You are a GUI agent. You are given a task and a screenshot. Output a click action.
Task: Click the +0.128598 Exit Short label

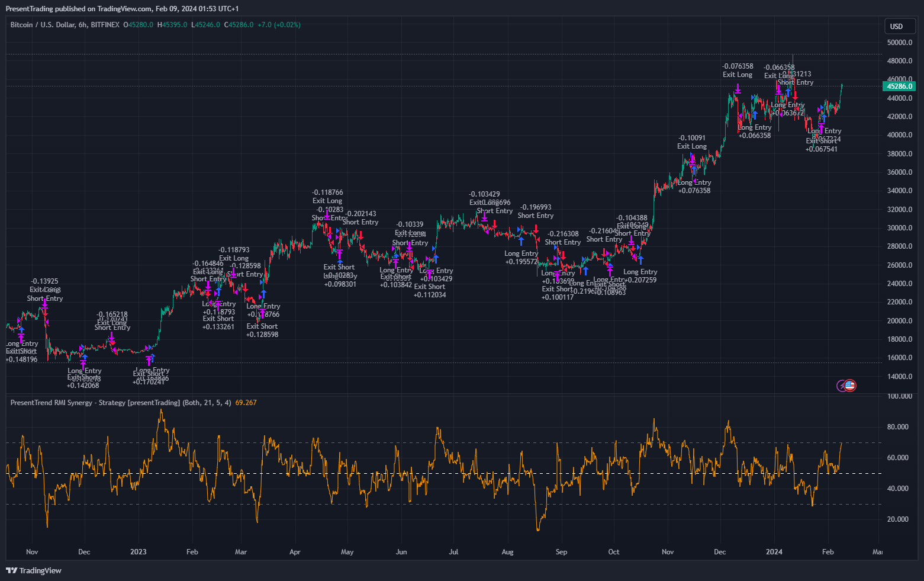262,335
